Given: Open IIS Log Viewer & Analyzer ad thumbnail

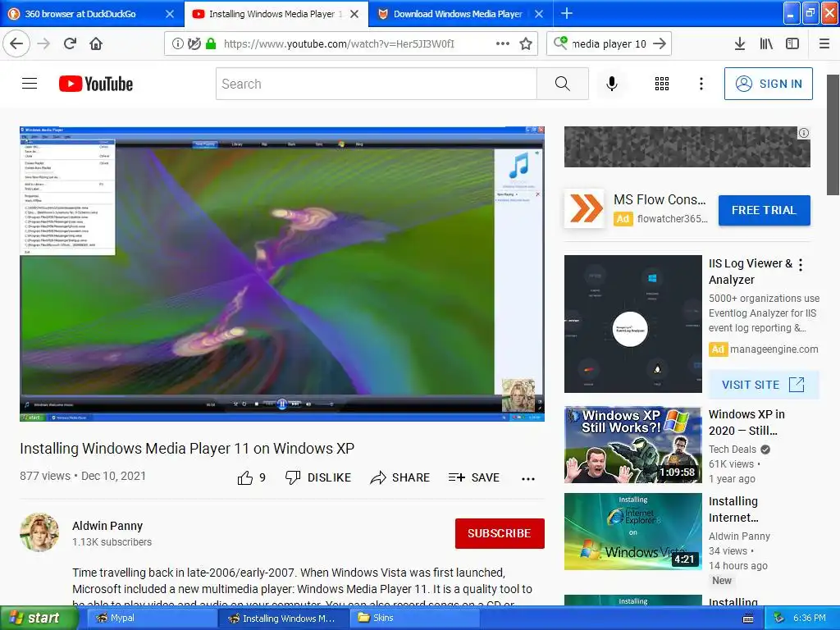Looking at the screenshot, I should pyautogui.click(x=632, y=323).
